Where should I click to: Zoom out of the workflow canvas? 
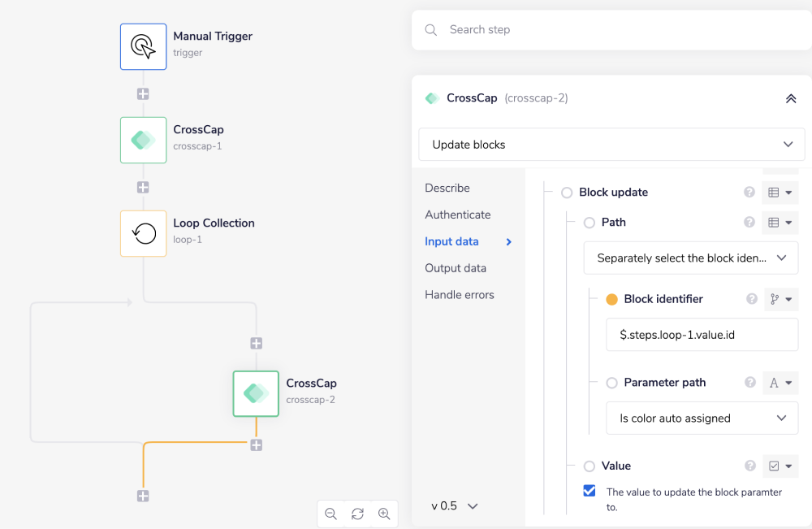(x=330, y=514)
